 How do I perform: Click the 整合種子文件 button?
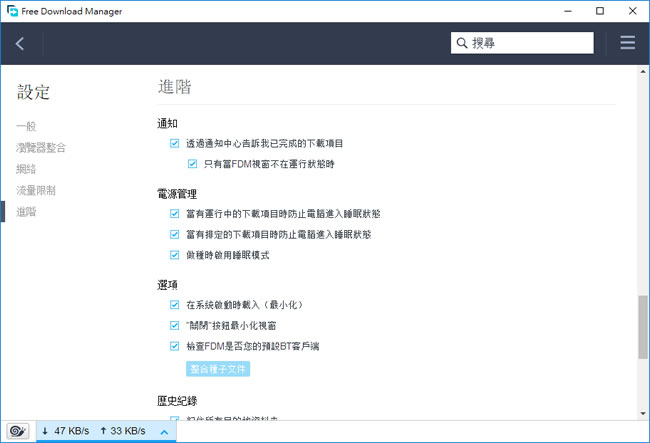(x=218, y=369)
